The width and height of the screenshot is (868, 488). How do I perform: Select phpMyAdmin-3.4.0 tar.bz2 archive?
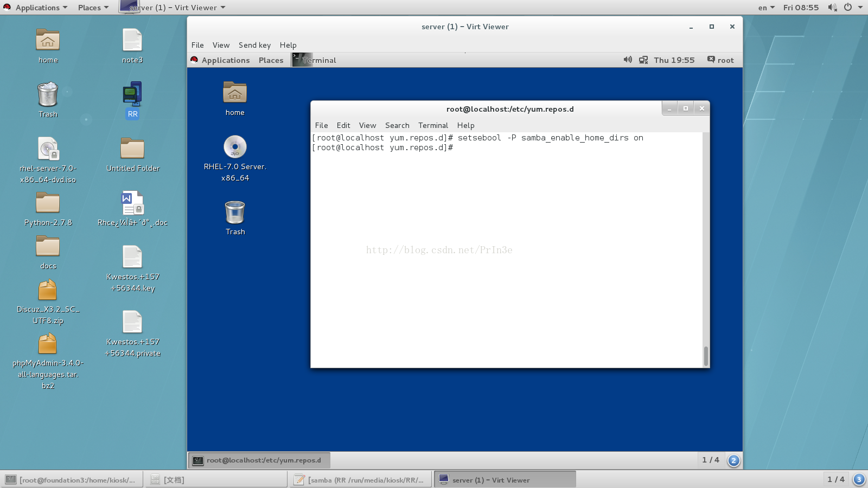coord(48,344)
